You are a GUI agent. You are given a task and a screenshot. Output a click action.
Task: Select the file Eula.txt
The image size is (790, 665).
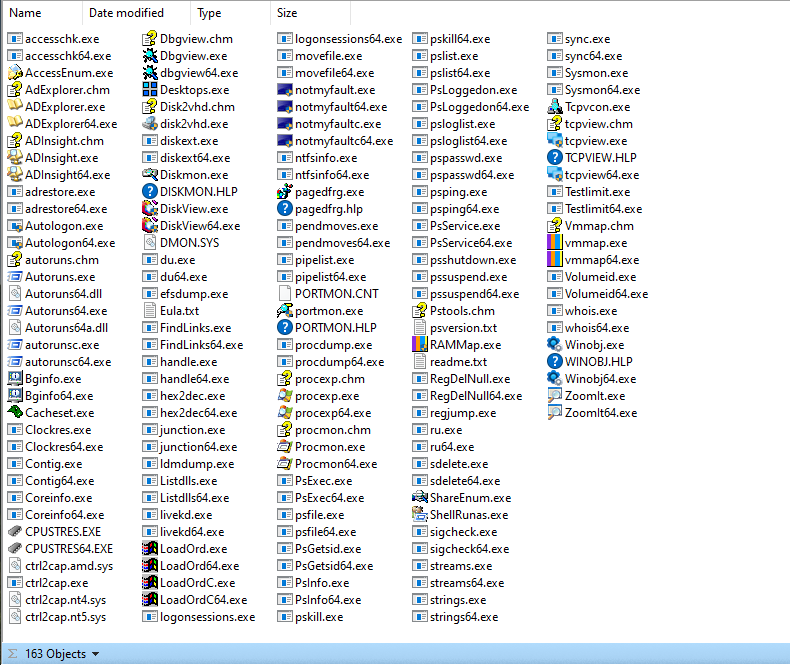171,311
